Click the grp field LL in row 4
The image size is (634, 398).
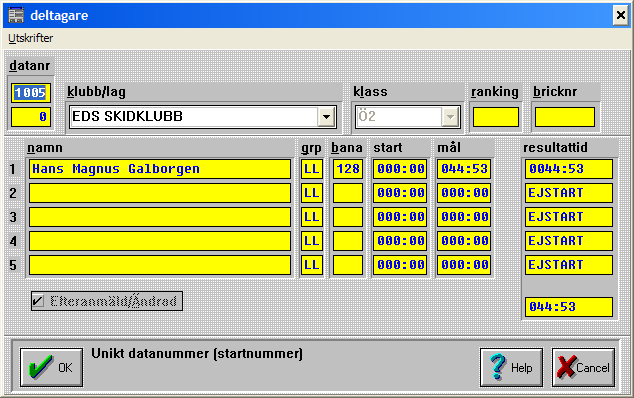[x=312, y=241]
